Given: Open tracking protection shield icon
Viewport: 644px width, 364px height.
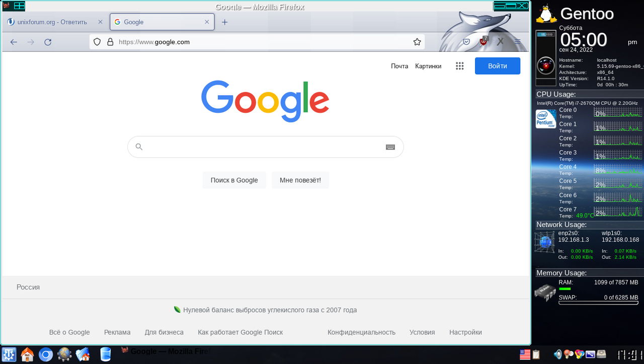Looking at the screenshot, I should point(98,42).
